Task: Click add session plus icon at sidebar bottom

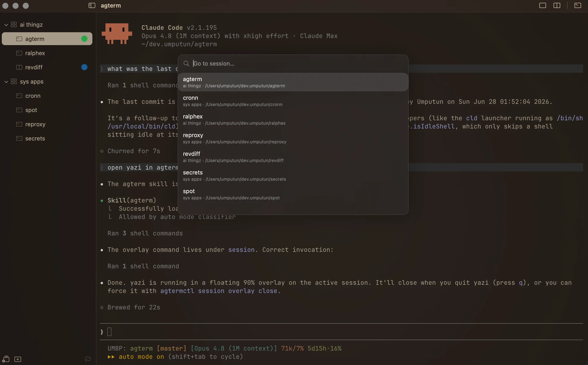Action: click(18, 359)
